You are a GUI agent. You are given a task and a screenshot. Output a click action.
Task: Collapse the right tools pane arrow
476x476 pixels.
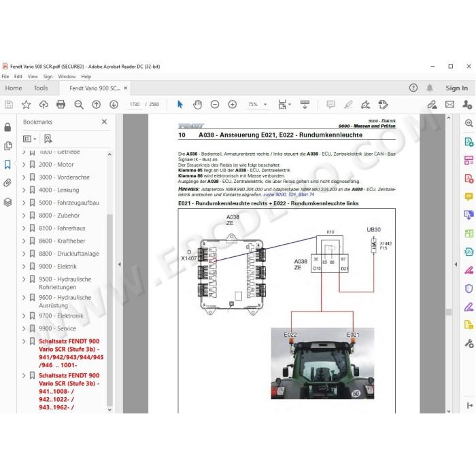(456, 265)
